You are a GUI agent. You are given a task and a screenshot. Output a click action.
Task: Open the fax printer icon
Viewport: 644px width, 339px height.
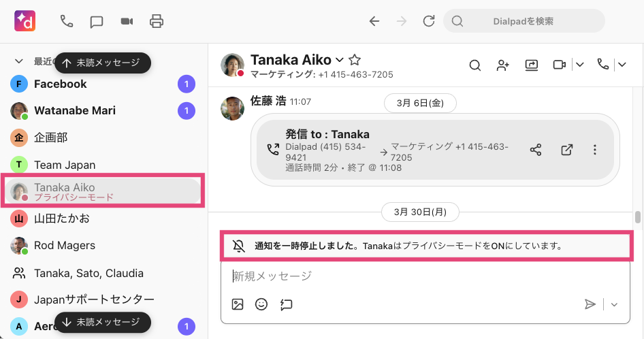tap(157, 21)
